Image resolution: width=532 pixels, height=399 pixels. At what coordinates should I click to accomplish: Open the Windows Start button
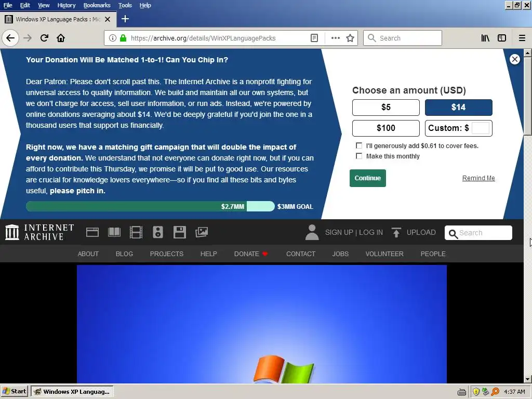point(14,392)
